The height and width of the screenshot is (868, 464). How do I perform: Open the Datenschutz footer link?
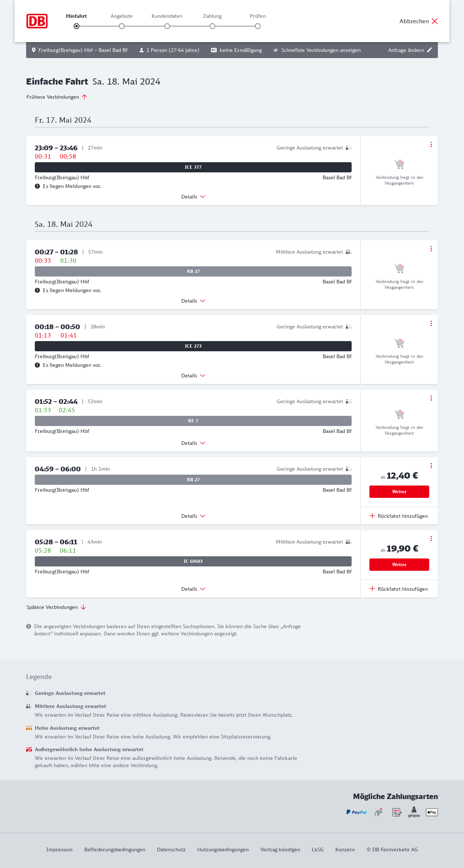click(171, 849)
